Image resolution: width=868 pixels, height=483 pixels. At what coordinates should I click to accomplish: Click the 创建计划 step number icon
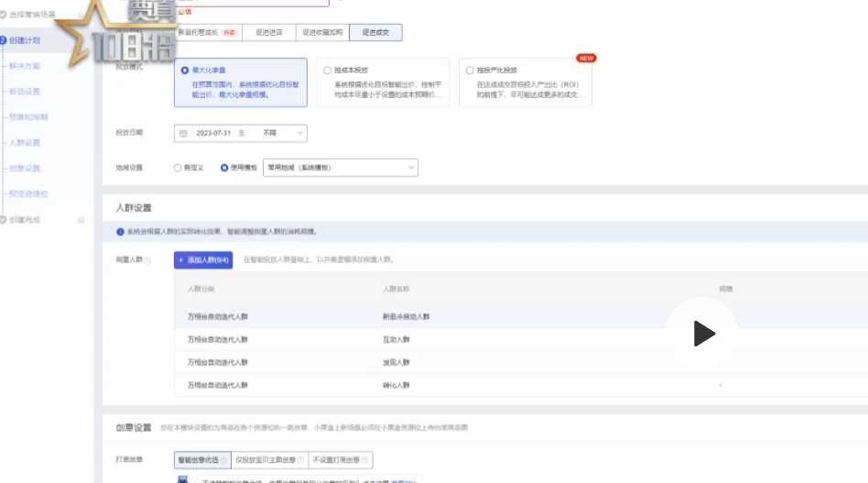coord(3,40)
